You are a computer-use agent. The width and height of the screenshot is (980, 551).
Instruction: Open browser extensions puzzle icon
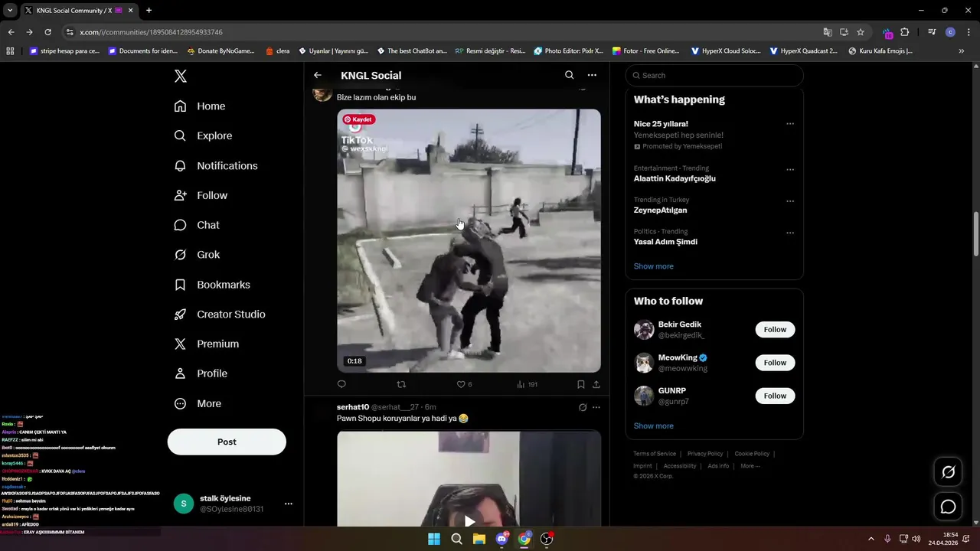click(905, 32)
